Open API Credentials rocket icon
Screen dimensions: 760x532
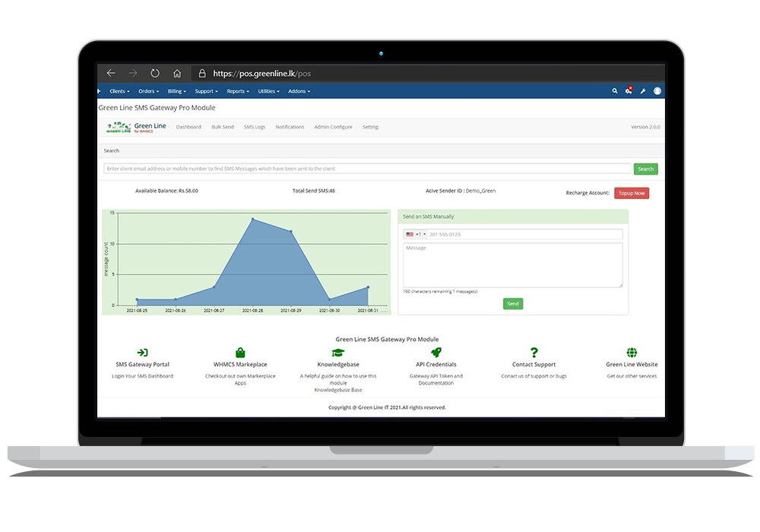tap(436, 353)
